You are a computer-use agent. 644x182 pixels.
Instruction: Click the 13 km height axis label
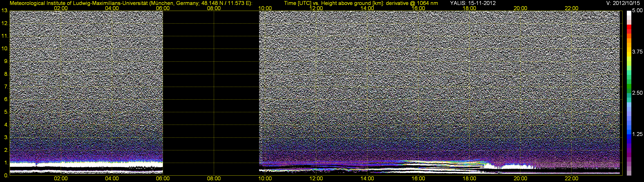5,10
